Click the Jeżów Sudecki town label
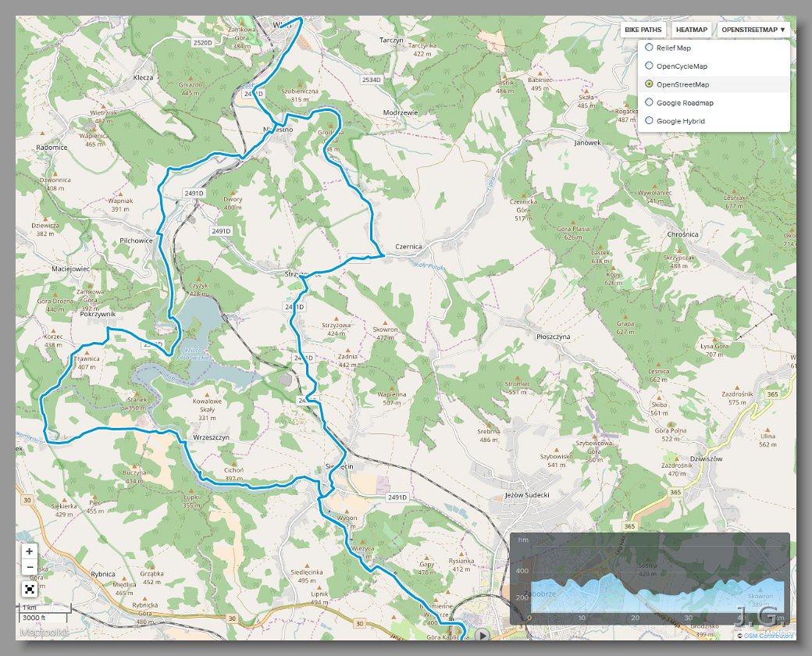The height and width of the screenshot is (656, 812). pos(528,495)
